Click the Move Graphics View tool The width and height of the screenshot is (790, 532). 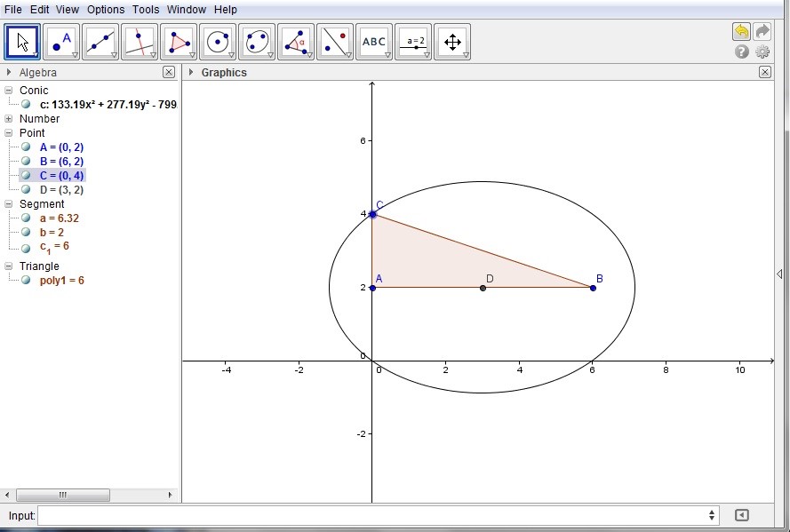452,41
